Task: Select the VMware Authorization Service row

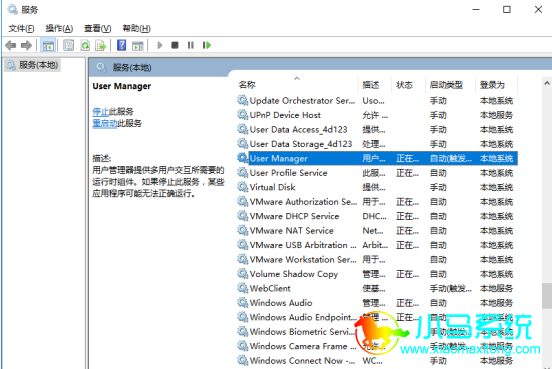Action: [377, 202]
